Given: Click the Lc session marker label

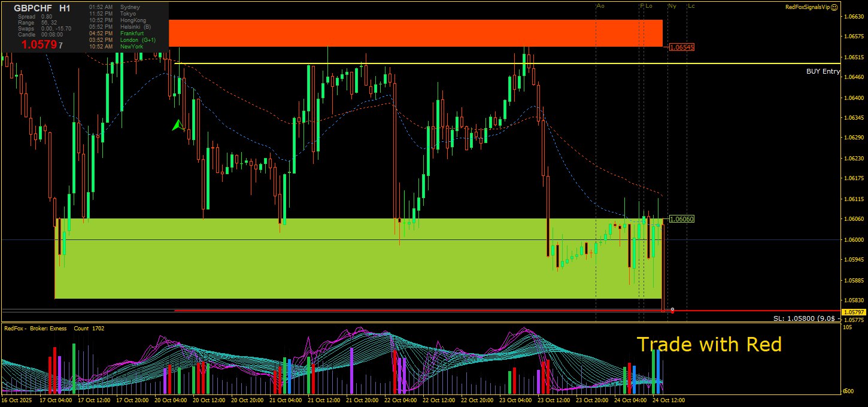Looking at the screenshot, I should pyautogui.click(x=691, y=6).
